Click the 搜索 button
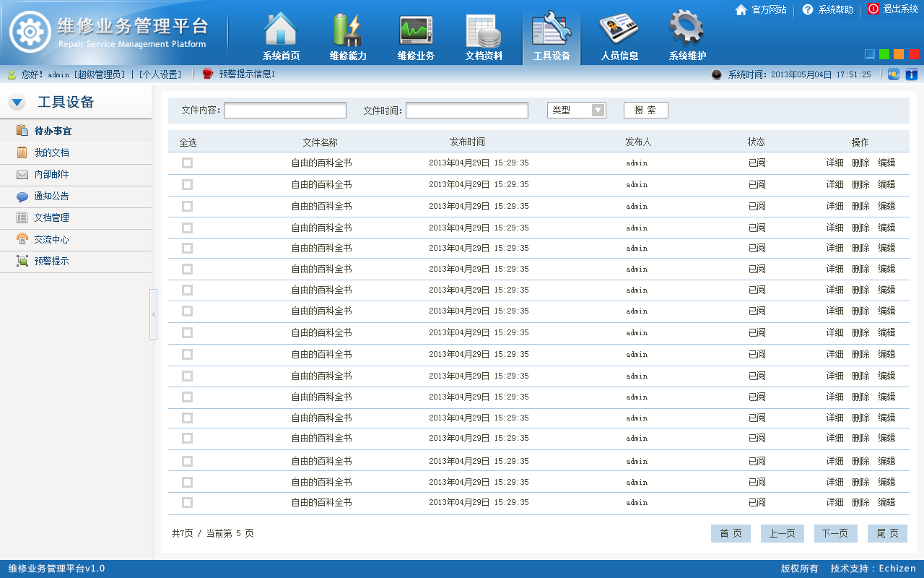924x578 pixels. pyautogui.click(x=646, y=110)
